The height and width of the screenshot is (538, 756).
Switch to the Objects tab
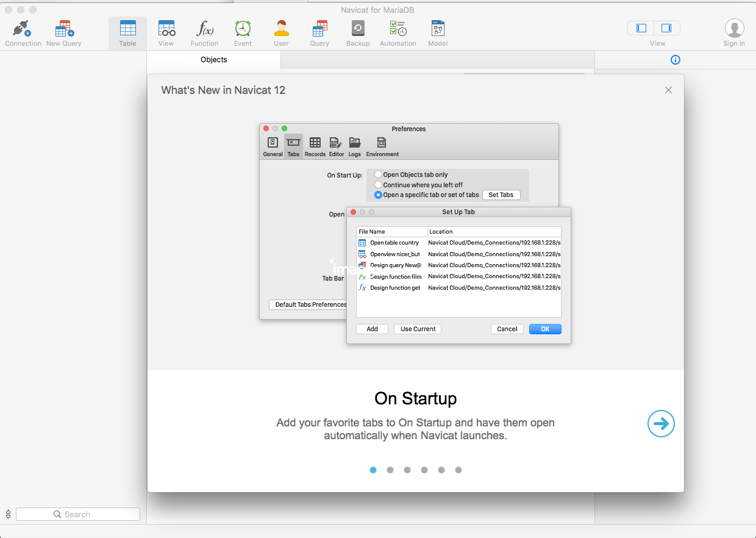[x=214, y=60]
